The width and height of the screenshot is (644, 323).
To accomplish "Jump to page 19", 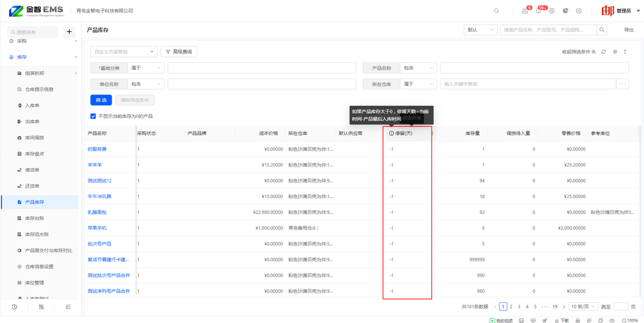I will coord(555,306).
